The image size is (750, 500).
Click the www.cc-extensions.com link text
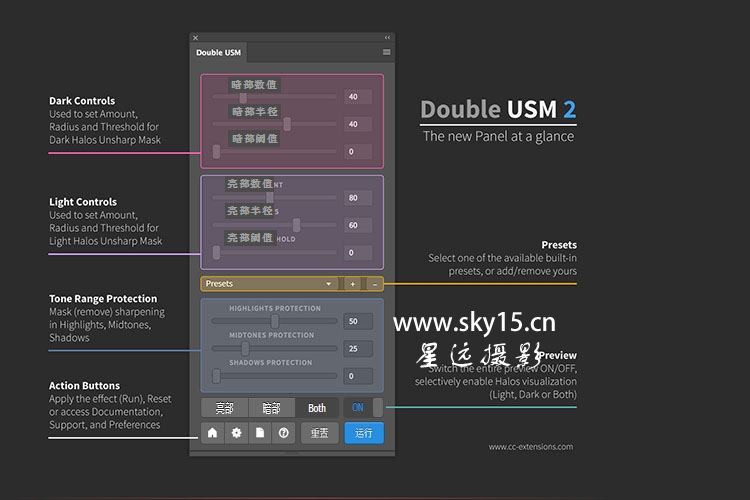click(x=531, y=447)
